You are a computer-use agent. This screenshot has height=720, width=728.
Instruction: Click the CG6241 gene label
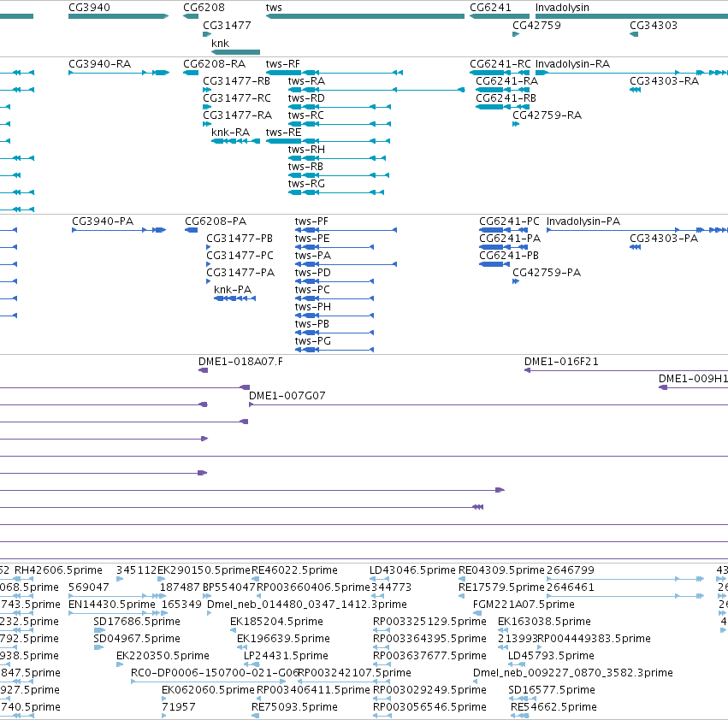click(490, 8)
